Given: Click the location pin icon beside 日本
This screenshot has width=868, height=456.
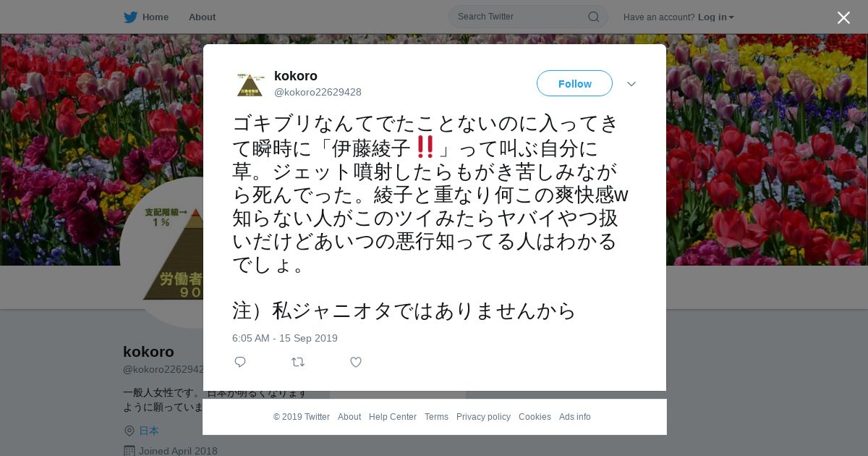Looking at the screenshot, I should coord(129,431).
